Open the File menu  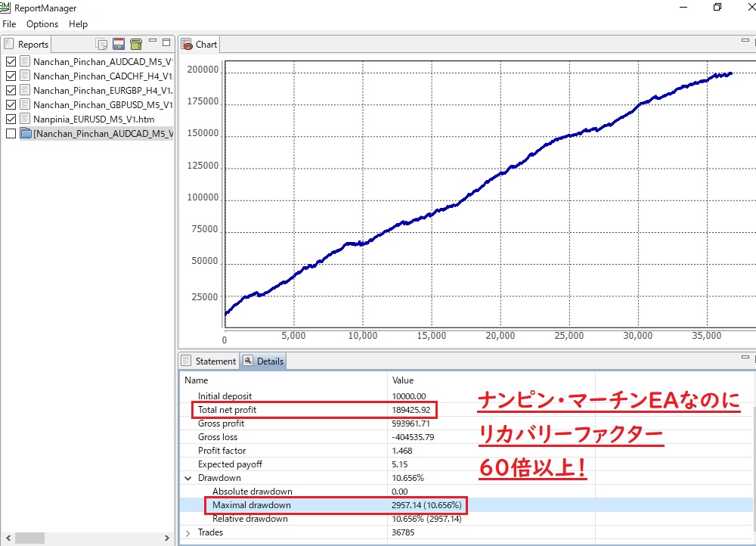click(x=9, y=24)
